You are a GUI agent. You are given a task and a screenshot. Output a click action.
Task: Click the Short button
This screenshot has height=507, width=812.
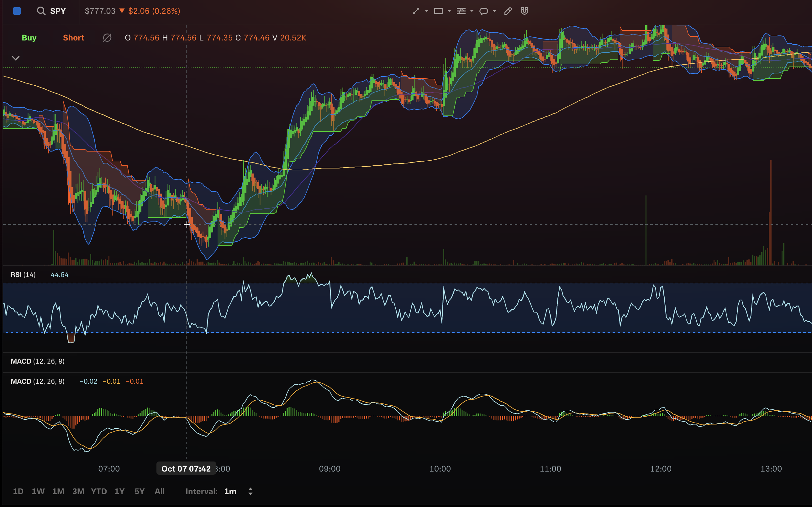pyautogui.click(x=73, y=38)
